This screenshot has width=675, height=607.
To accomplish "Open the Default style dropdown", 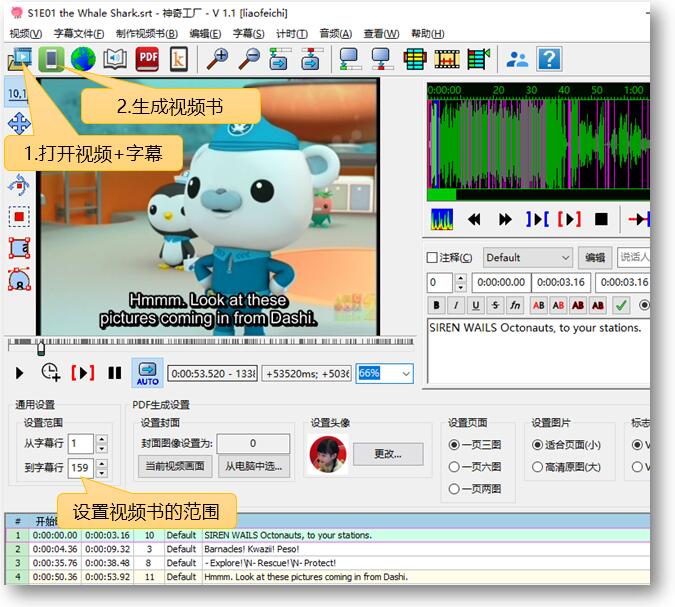I will [528, 258].
